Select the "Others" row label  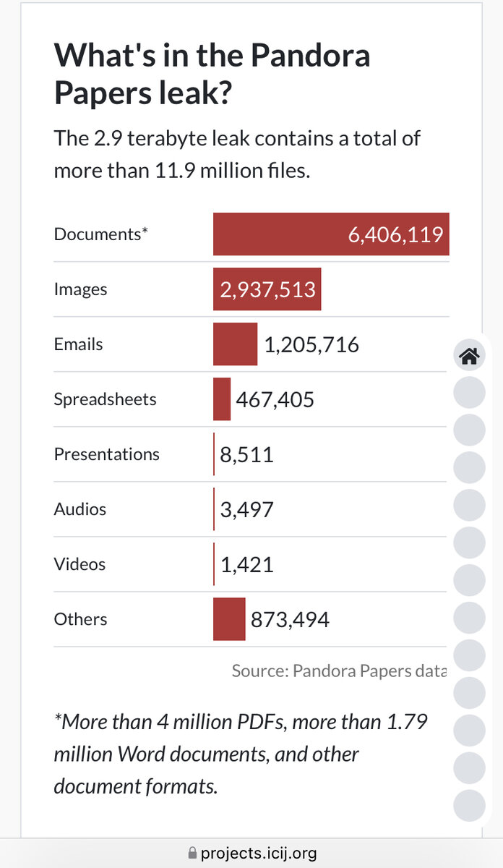click(80, 619)
